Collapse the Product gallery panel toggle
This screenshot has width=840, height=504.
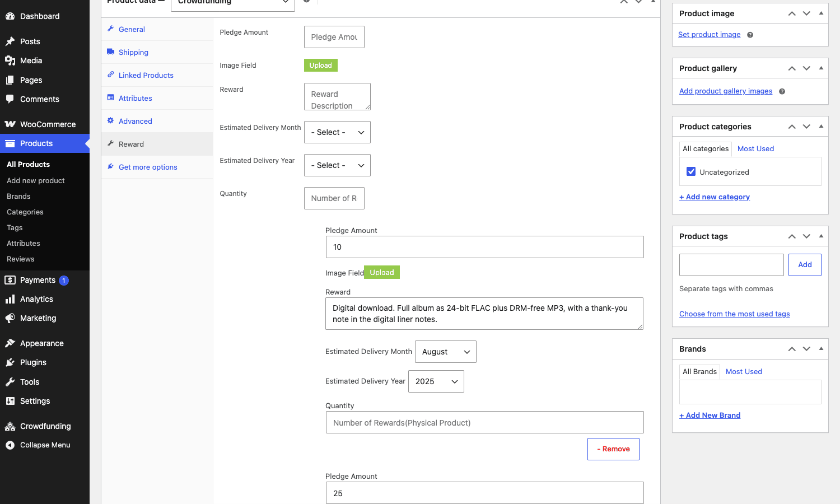(821, 68)
